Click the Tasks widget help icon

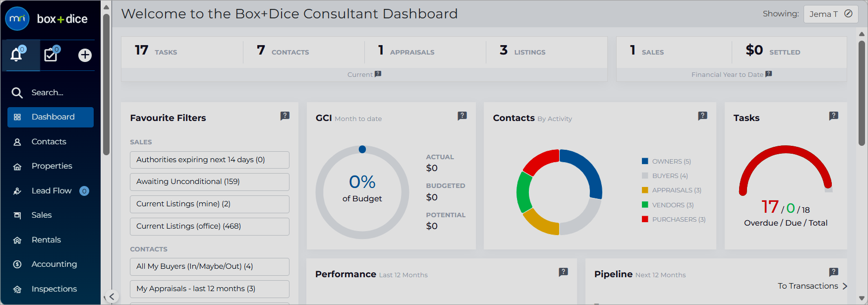click(x=834, y=116)
